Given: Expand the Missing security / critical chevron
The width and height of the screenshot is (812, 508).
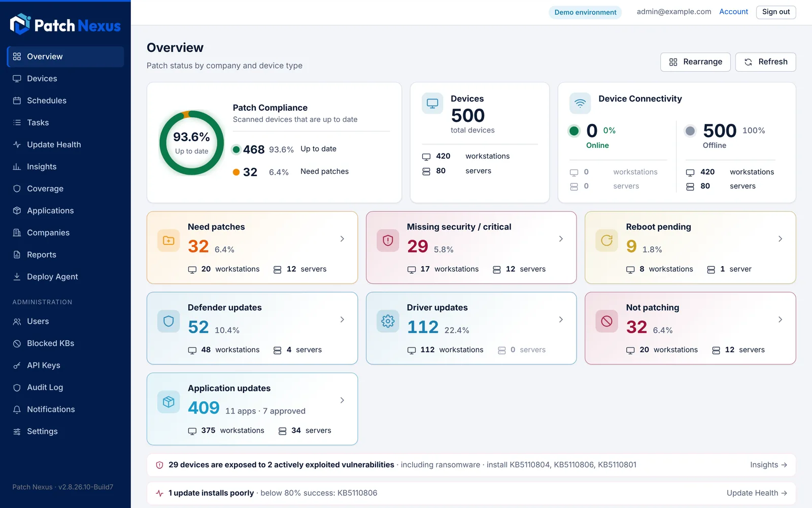Looking at the screenshot, I should click(561, 239).
